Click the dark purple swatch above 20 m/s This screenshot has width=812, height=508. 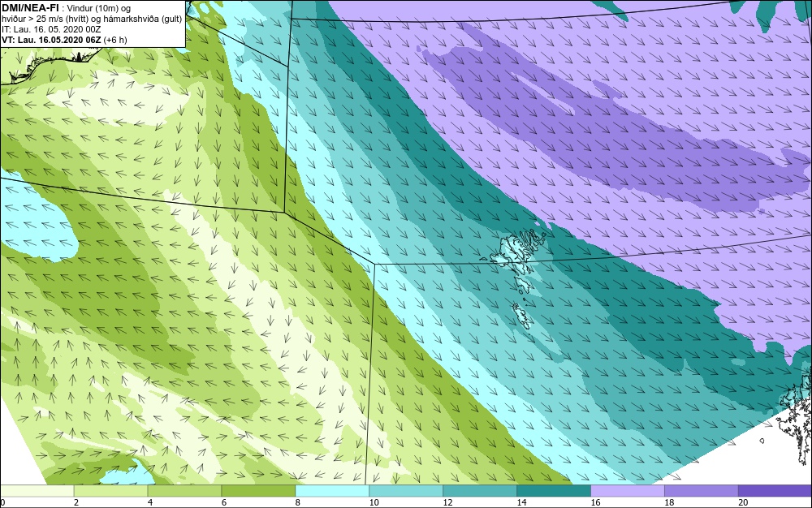point(775,491)
